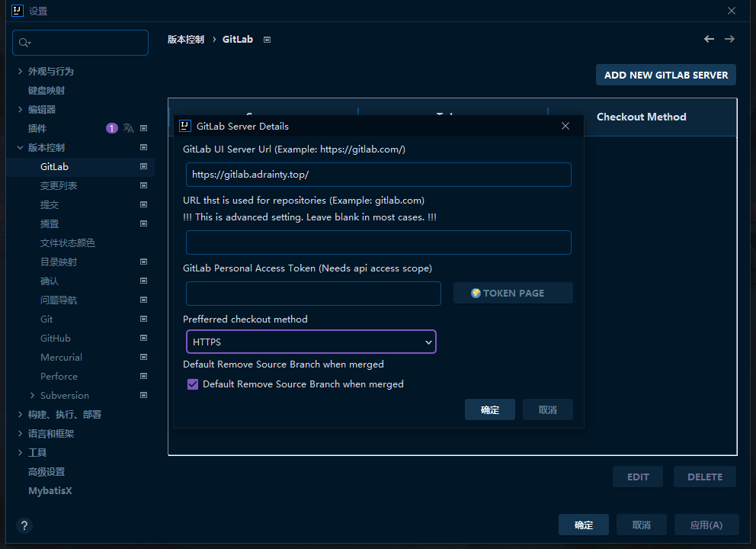Viewport: 756px width, 549px height.
Task: Click the project-scope icon on 目录映射 row
Action: pyautogui.click(x=144, y=262)
